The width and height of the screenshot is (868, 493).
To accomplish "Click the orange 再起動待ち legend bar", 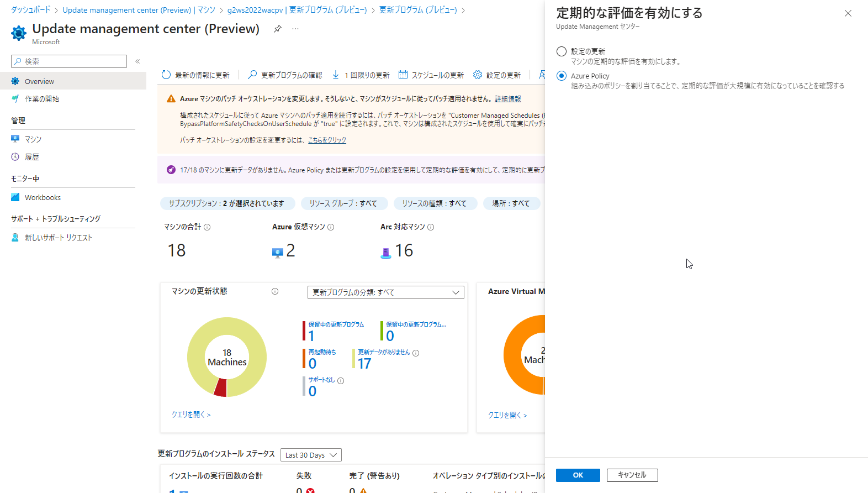I will [x=304, y=358].
